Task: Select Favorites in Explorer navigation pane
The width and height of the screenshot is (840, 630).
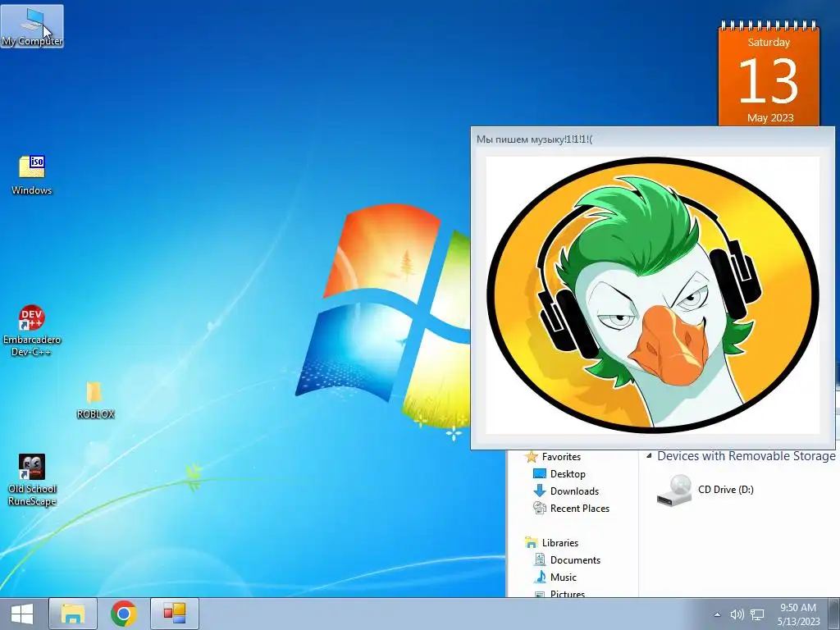Action: coord(561,457)
